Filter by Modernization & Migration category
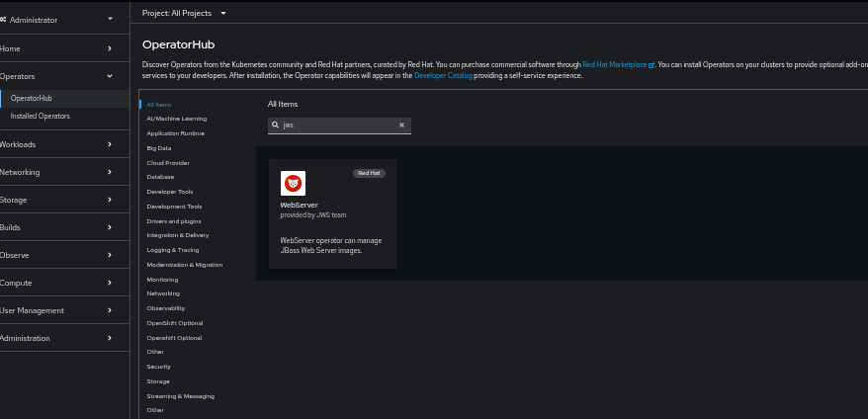This screenshot has height=419, width=868. coord(184,265)
